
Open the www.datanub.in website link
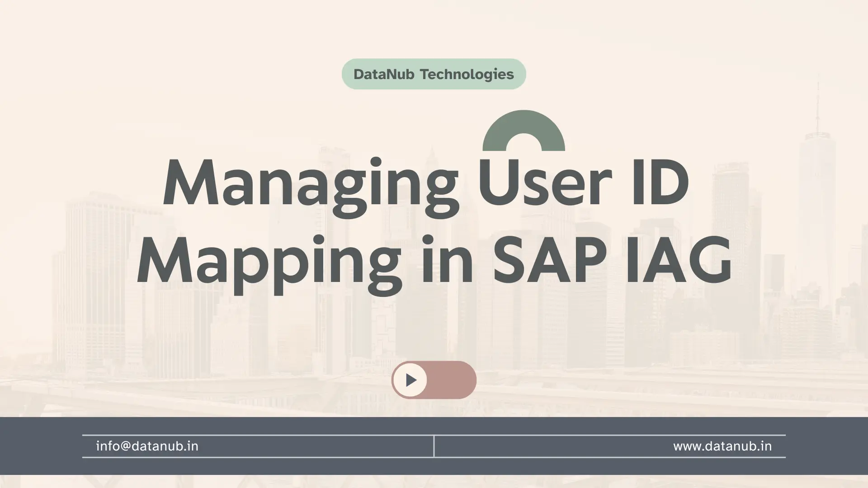[722, 446]
